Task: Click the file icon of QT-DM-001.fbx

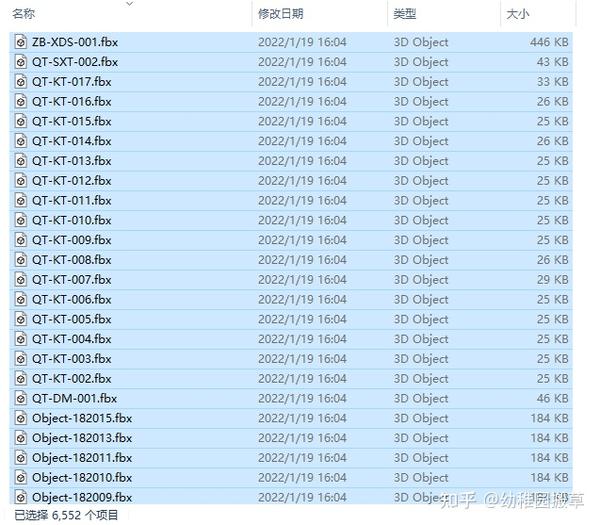Action: click(21, 398)
